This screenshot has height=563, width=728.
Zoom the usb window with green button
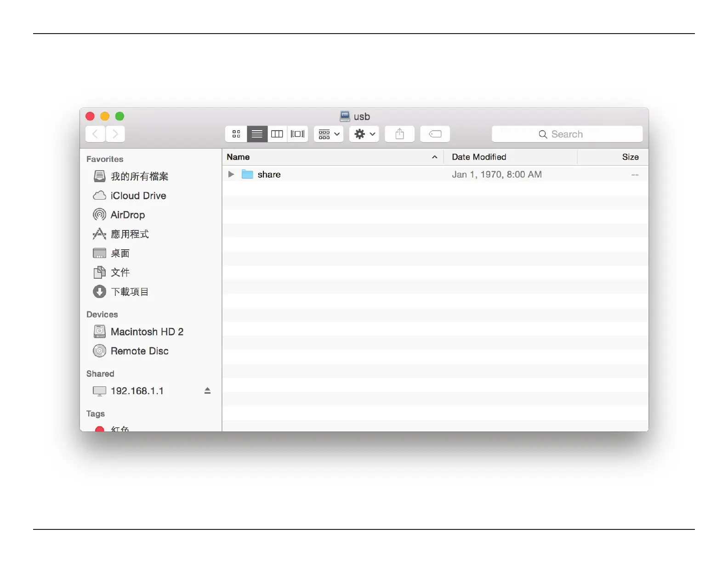click(119, 116)
